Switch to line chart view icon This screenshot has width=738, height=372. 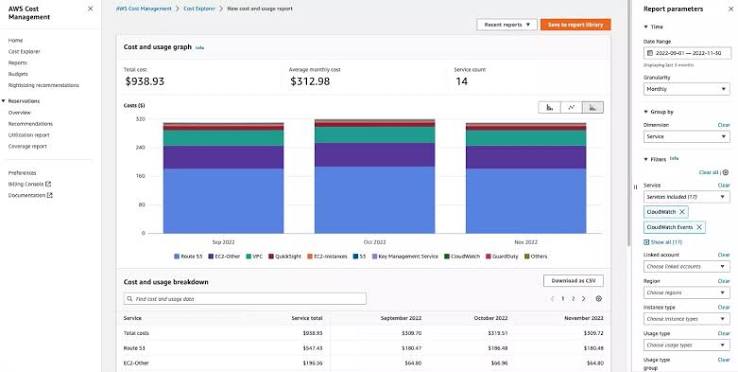click(571, 107)
